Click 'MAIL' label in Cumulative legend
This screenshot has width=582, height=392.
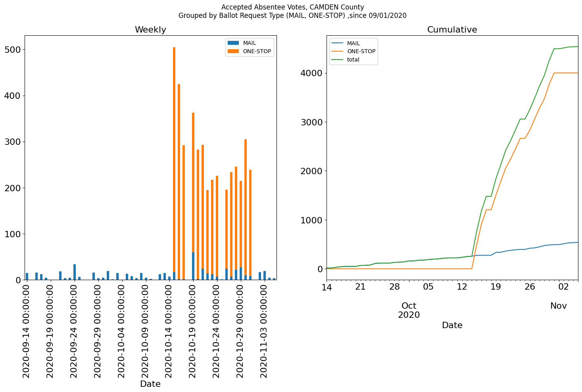(x=353, y=43)
